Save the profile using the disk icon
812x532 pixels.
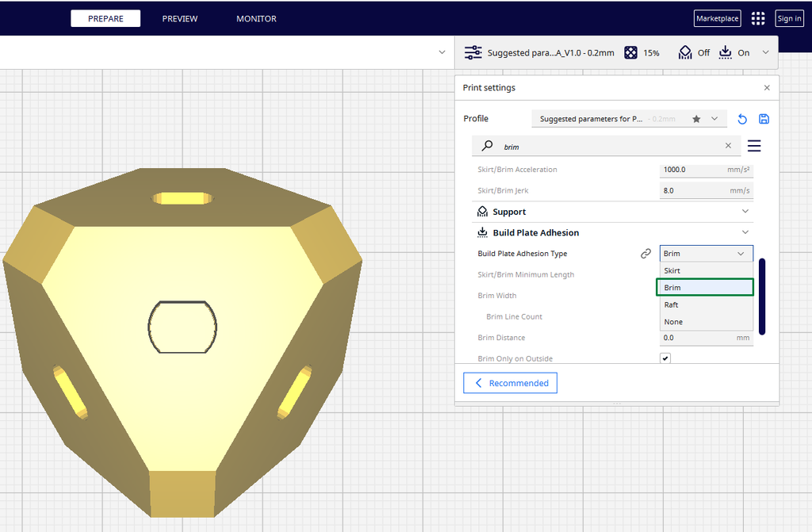coord(764,118)
